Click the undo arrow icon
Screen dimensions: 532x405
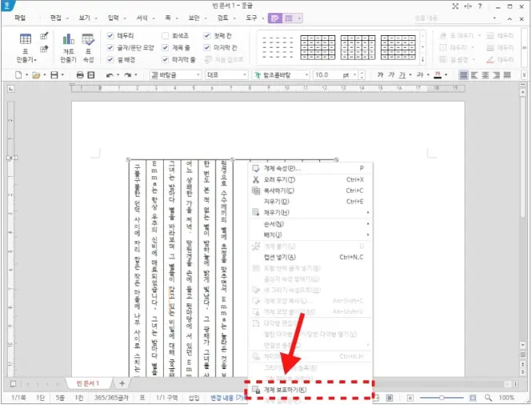[110, 75]
